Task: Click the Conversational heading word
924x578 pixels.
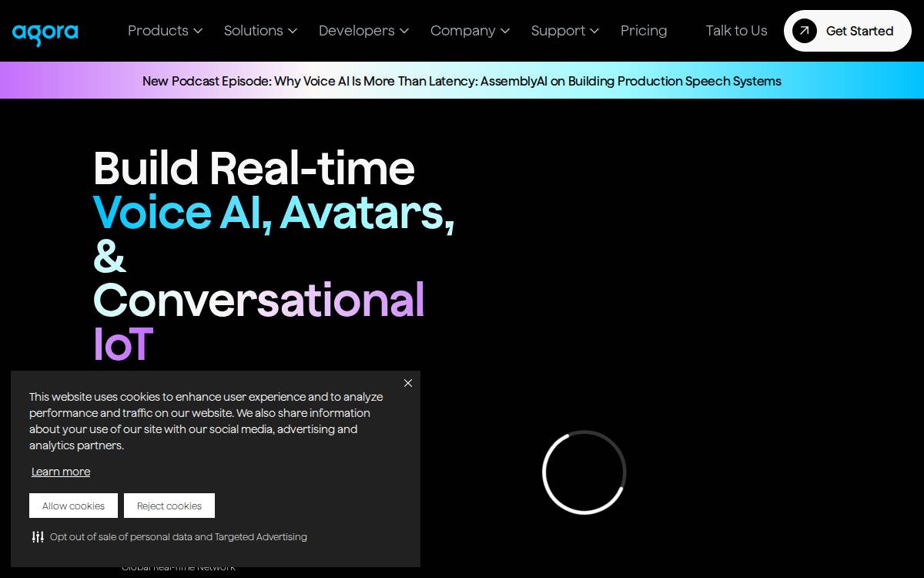Action: coord(259,300)
